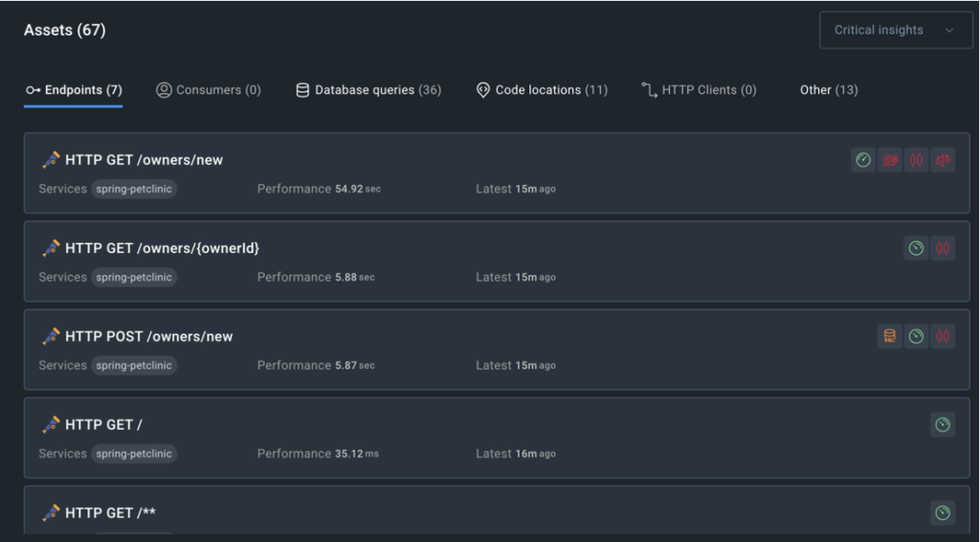Click the red bottleneck icon on POST /owners/new
The width and height of the screenshot is (980, 542).
tap(943, 336)
